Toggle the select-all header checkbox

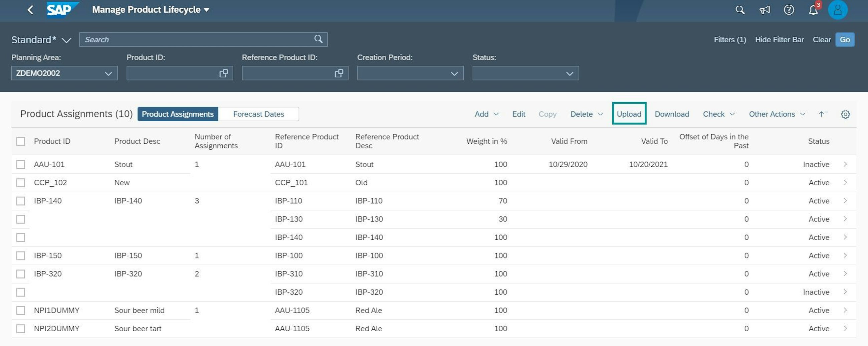21,141
